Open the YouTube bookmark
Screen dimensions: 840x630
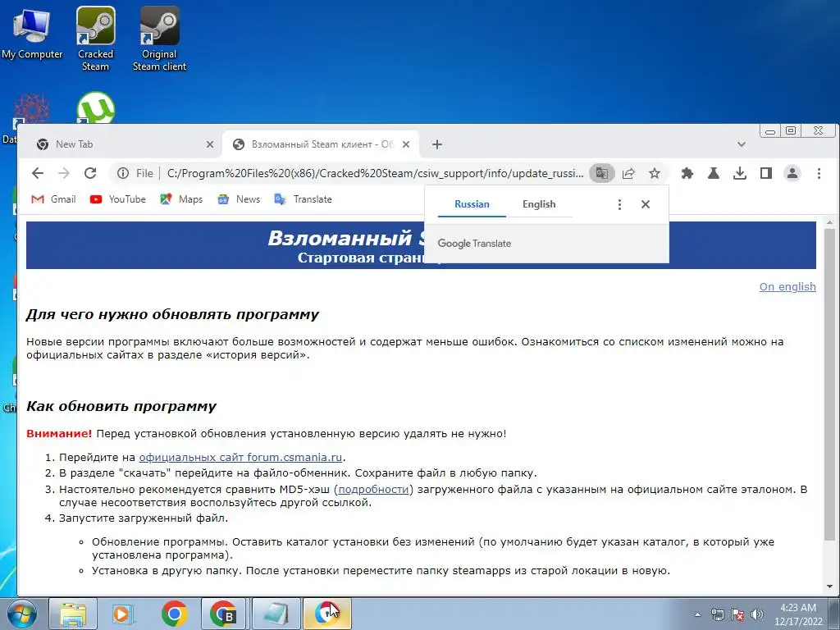[118, 199]
